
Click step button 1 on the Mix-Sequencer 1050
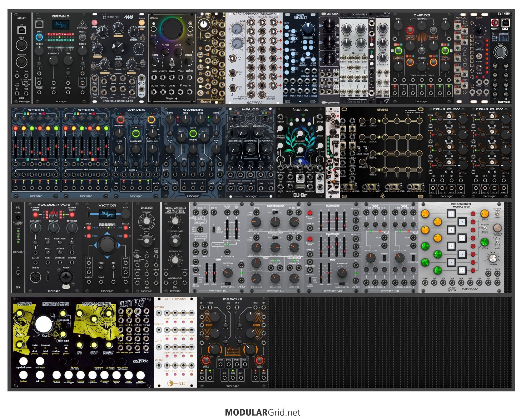(451, 214)
